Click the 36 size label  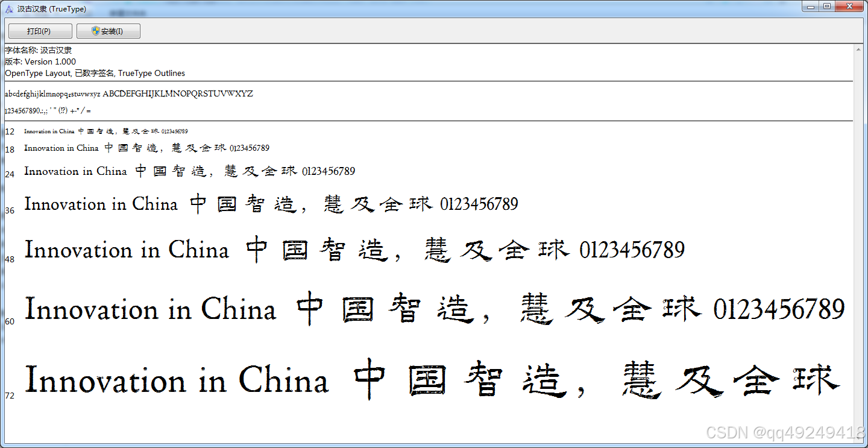[10, 210]
